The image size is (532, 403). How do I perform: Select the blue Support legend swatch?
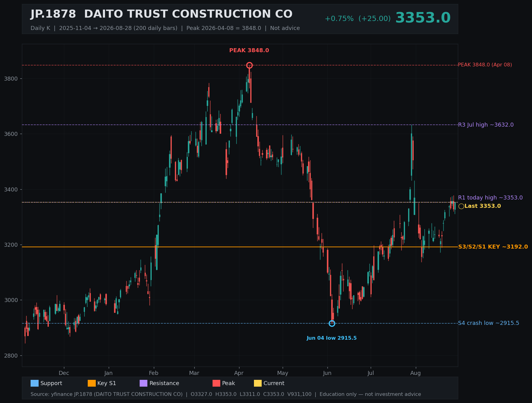(35, 383)
